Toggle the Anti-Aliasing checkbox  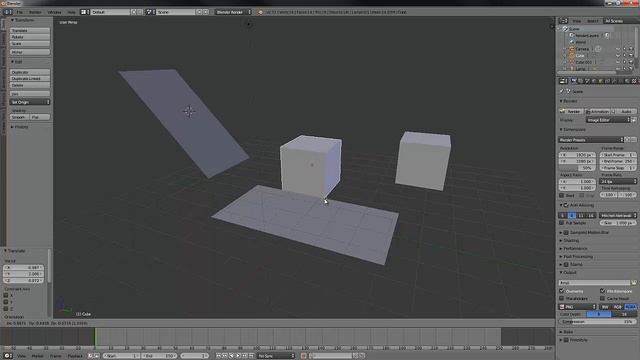click(x=566, y=205)
